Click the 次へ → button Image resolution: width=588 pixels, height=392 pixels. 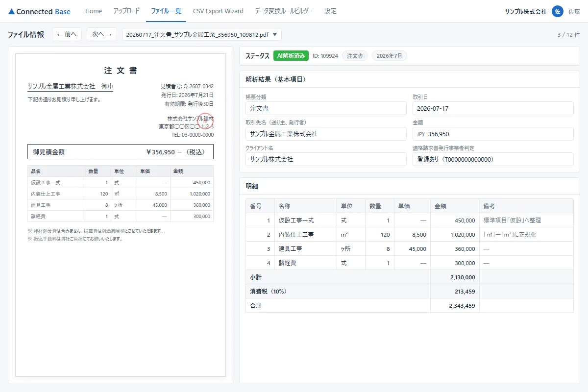tap(102, 34)
